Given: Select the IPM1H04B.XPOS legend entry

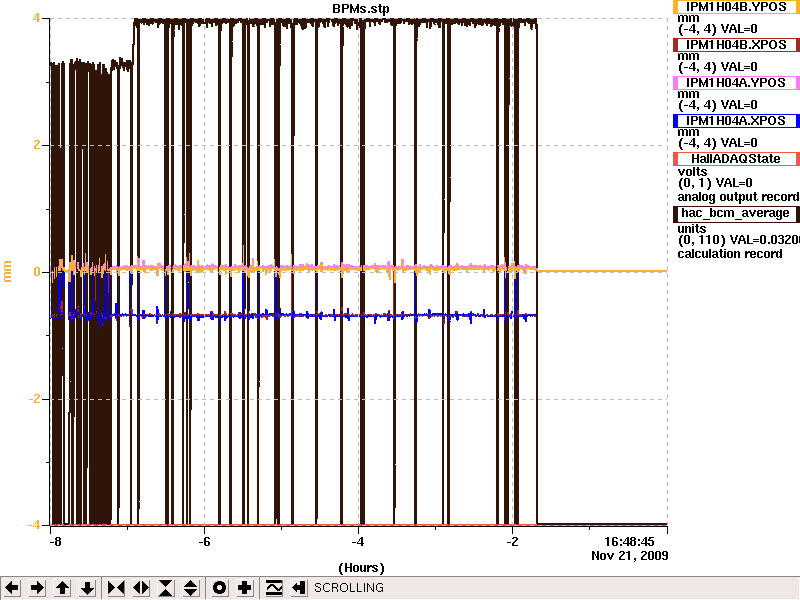Looking at the screenshot, I should 736,45.
